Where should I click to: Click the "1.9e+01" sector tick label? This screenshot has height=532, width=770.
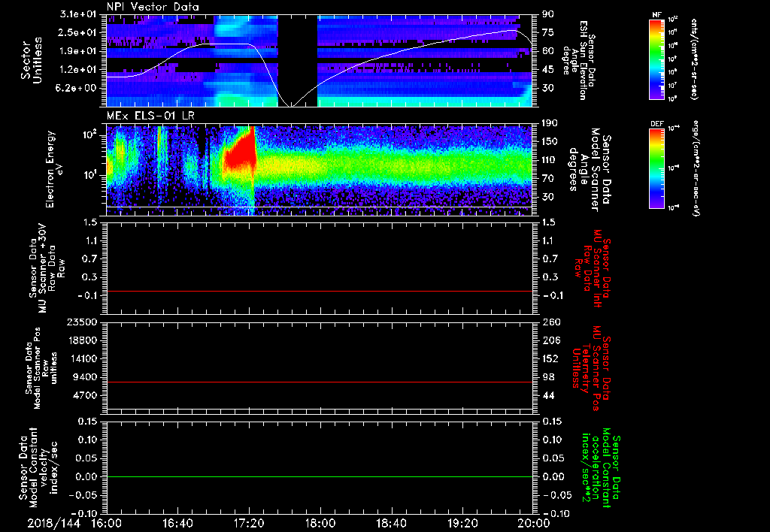click(78, 51)
